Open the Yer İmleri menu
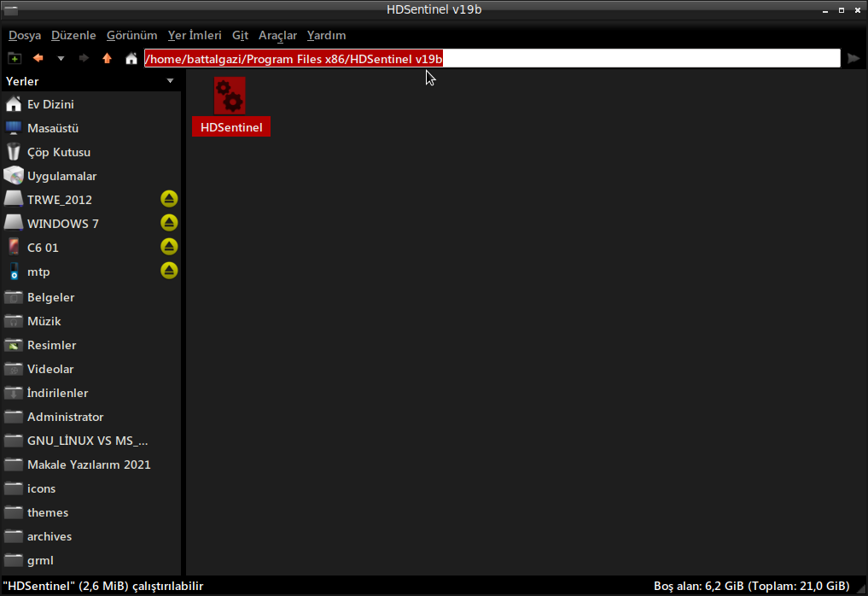 pos(195,36)
